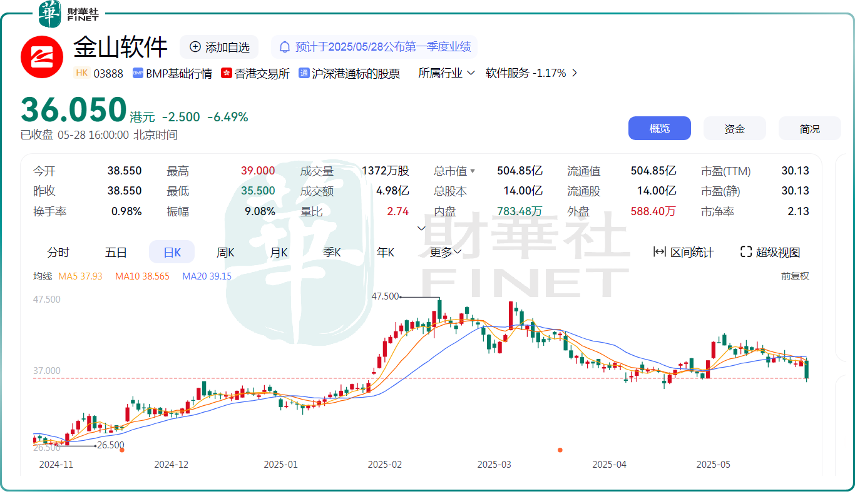Click the 金山软件 stock name title

[x=121, y=47]
